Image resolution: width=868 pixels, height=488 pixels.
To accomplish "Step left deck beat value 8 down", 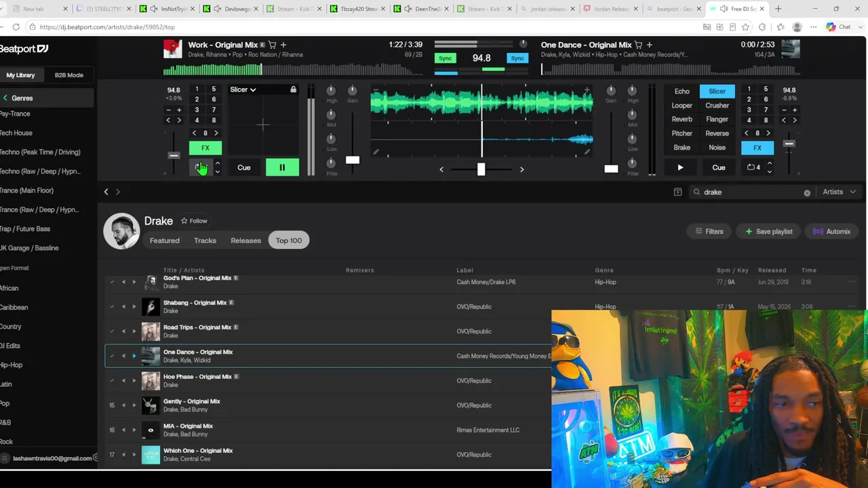I will (195, 134).
